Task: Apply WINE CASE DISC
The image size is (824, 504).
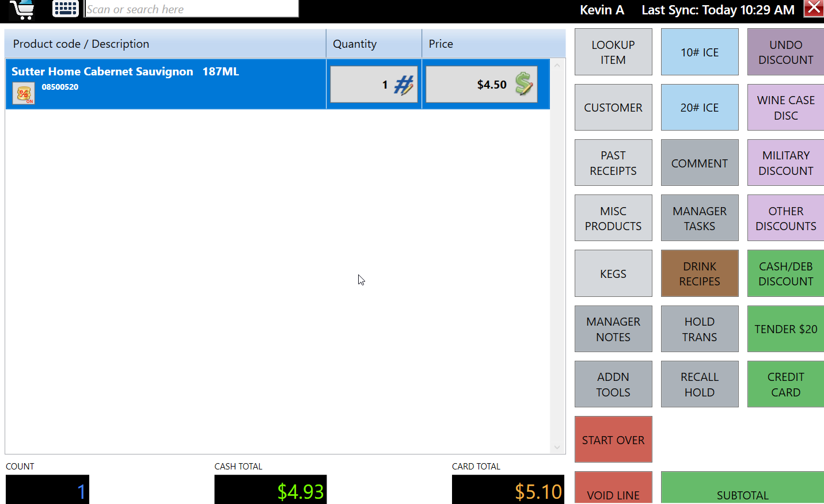Action: [x=785, y=107]
